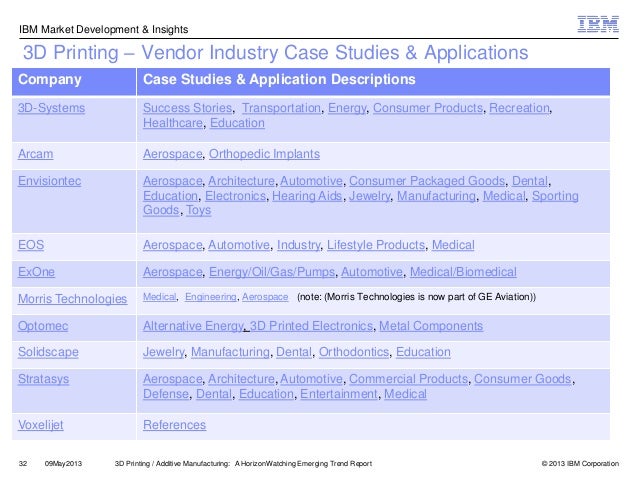The width and height of the screenshot is (638, 479).
Task: Open Solidscape Manufacturing link
Action: pos(230,352)
